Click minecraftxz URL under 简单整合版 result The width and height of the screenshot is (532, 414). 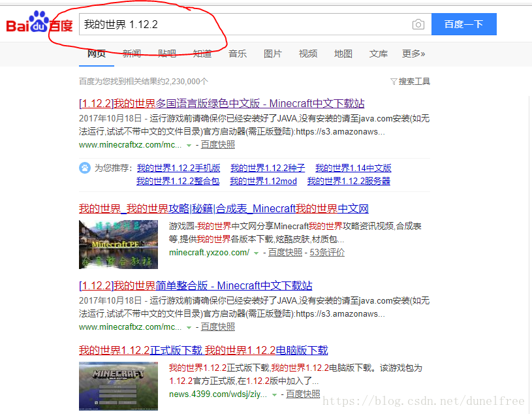[x=131, y=327]
